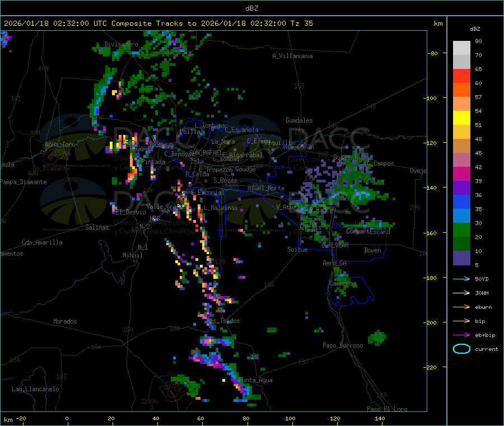Click the El_Desvio map label
This screenshot has width=504, height=426.
[131, 212]
